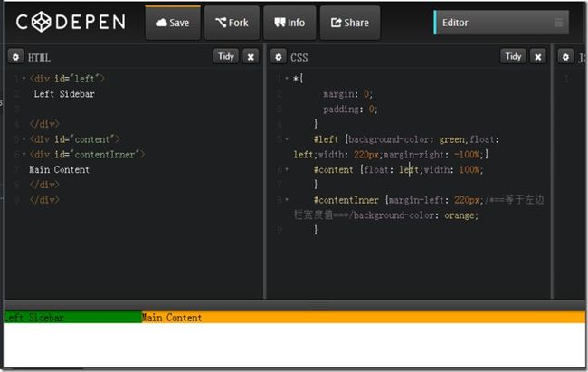Click '-100%' margin-right value in CSS
Screen dimensions: 588x372
pos(469,155)
